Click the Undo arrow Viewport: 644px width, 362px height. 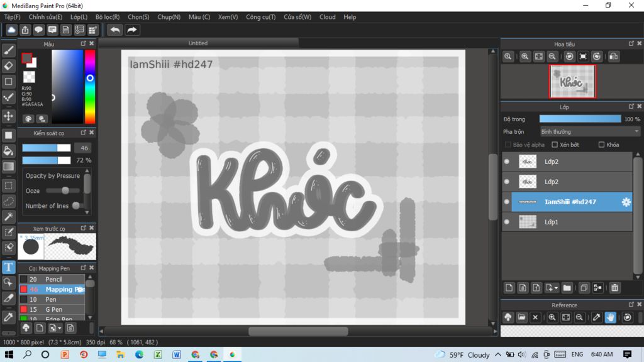tap(115, 30)
